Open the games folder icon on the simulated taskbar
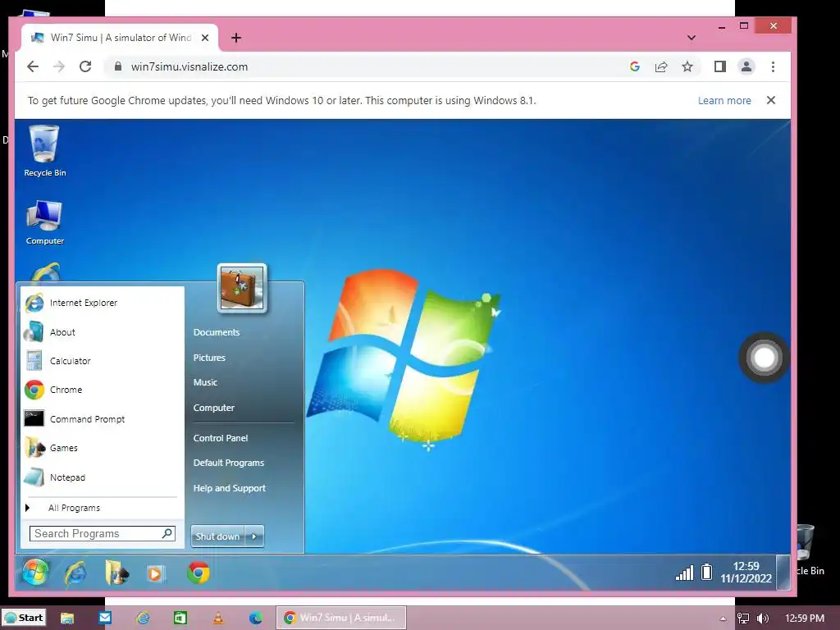 coord(116,573)
